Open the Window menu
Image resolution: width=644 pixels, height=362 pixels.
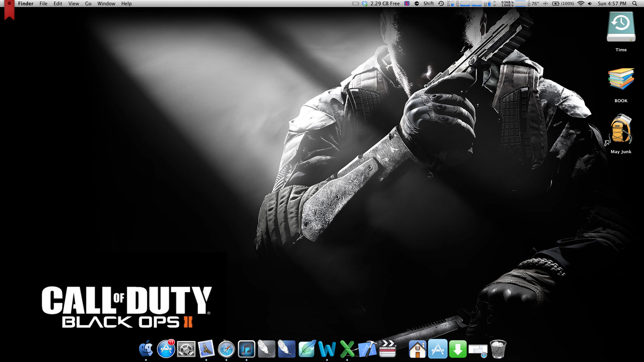click(x=106, y=3)
